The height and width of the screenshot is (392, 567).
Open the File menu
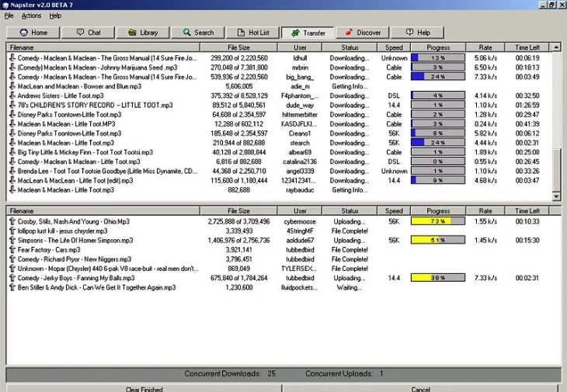pos(9,16)
